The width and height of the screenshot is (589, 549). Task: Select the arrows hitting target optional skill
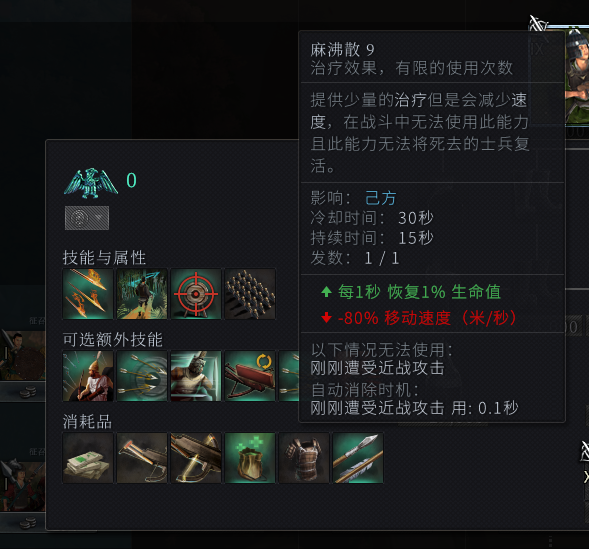click(x=142, y=376)
